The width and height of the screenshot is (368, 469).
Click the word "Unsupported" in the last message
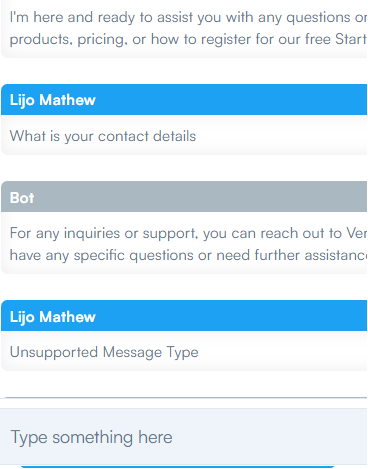(54, 353)
